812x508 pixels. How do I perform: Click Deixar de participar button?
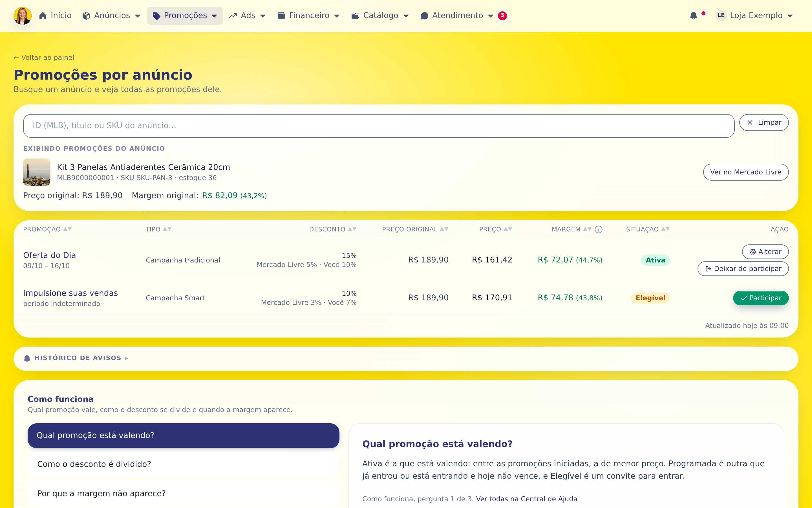743,269
